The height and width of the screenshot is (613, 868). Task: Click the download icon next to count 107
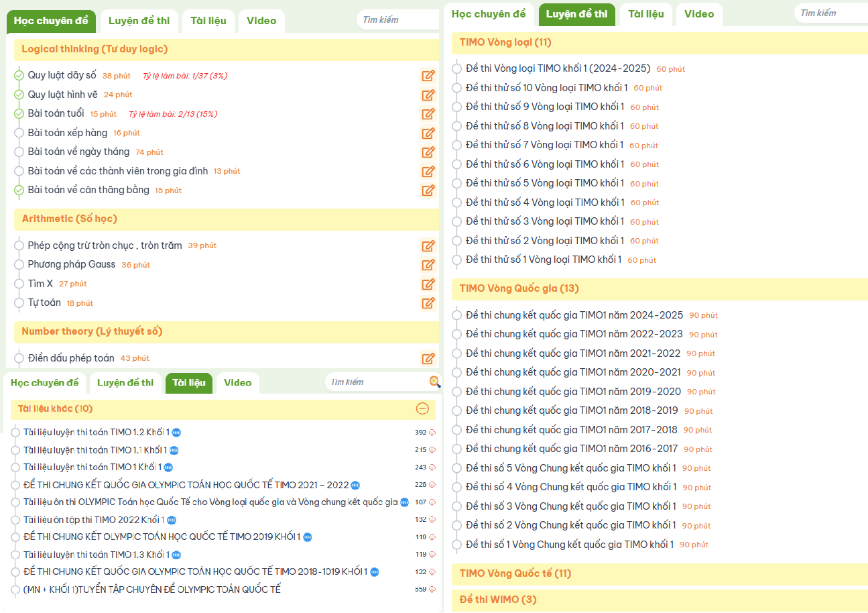[x=432, y=502]
